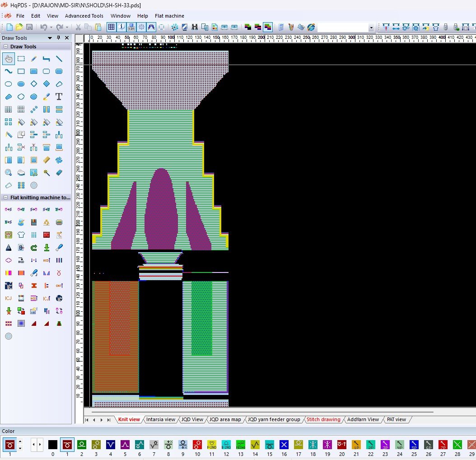Pick the Text tool in Draw Tools

[x=59, y=97]
